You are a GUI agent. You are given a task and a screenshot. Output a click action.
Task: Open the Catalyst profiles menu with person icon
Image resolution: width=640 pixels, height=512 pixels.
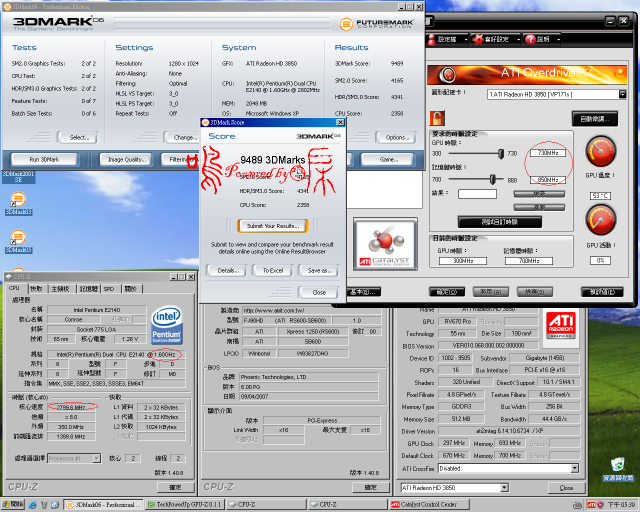point(447,39)
